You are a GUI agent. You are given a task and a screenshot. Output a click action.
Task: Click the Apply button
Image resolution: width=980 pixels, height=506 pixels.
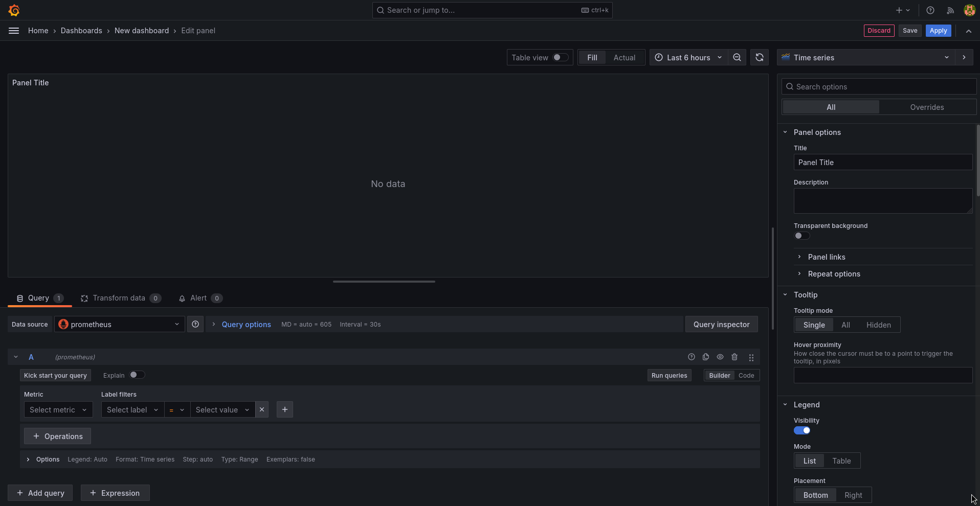click(x=938, y=31)
